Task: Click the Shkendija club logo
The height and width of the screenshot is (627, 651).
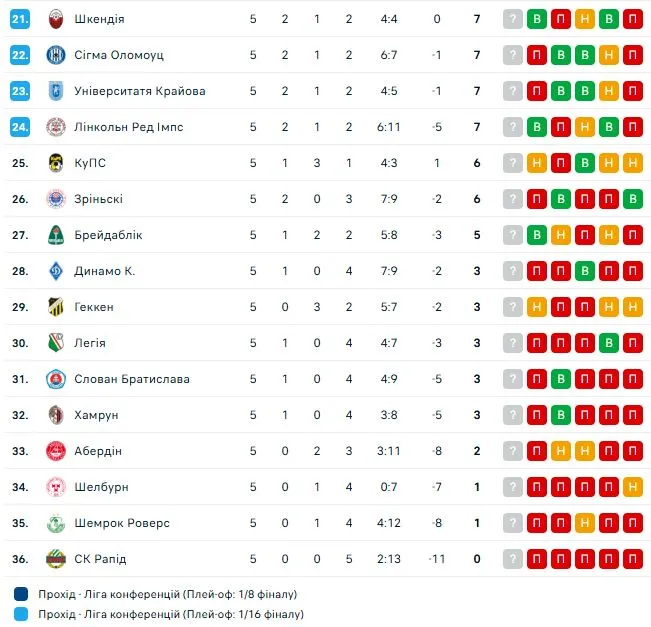Action: coord(55,19)
